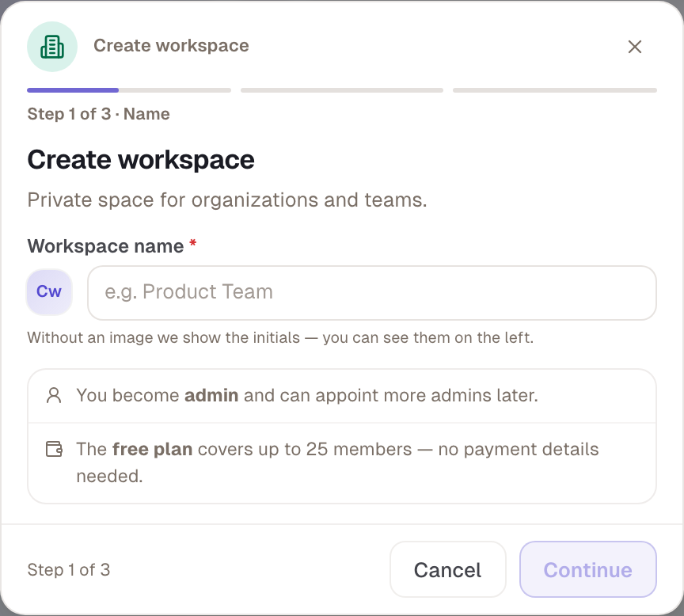The width and height of the screenshot is (684, 616).
Task: Click the 'free plan covers up to 25 members' text
Action: pyautogui.click(x=337, y=462)
